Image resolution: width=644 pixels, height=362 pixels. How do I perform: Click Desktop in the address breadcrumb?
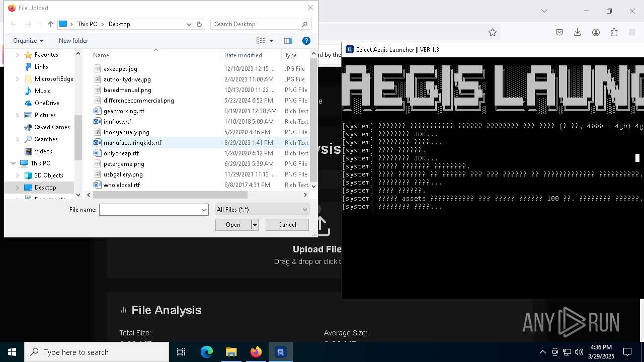click(x=119, y=24)
